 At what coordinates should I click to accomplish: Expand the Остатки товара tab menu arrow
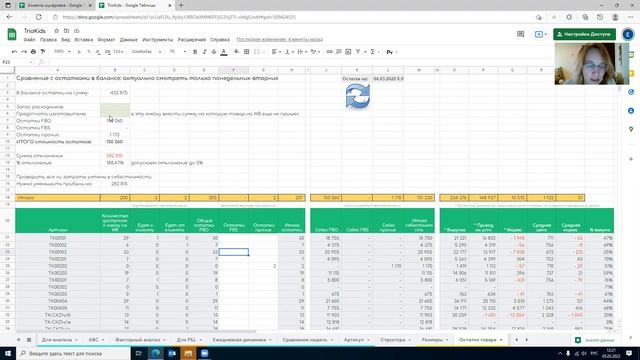(x=501, y=340)
